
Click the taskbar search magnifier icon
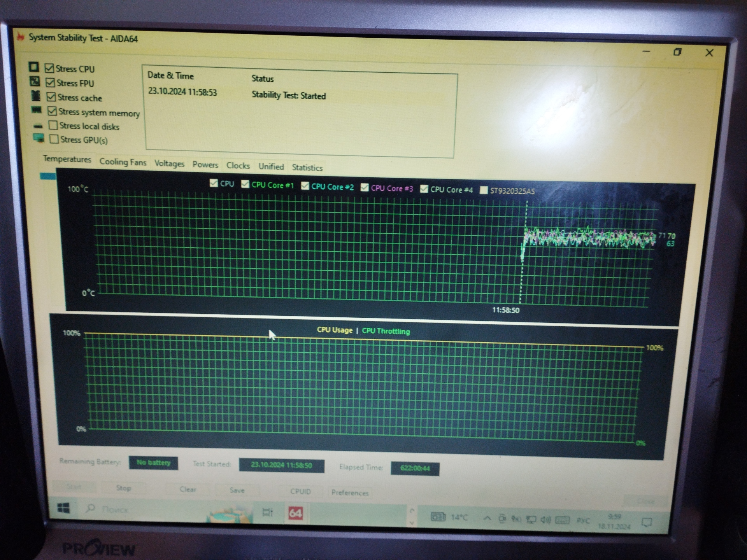(90, 508)
